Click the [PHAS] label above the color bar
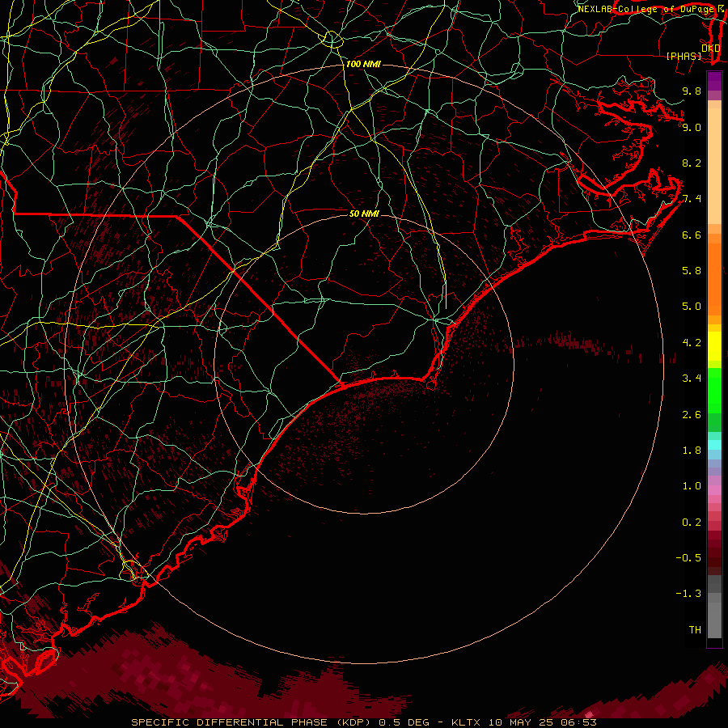 tap(684, 56)
